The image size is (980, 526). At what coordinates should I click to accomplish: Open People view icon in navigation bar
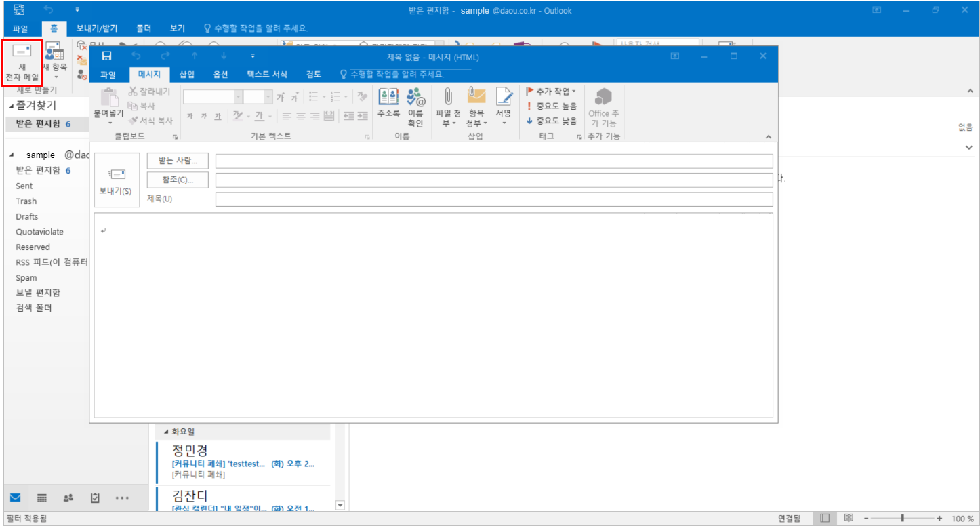click(68, 498)
